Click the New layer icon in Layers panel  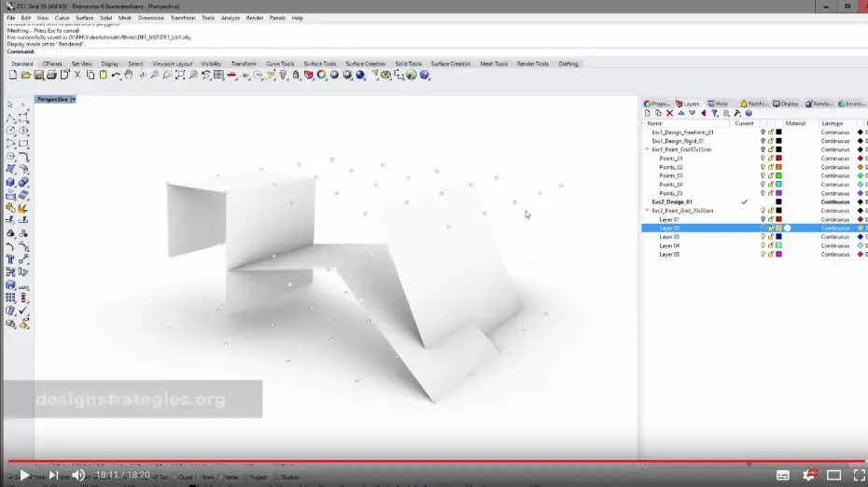coord(648,113)
